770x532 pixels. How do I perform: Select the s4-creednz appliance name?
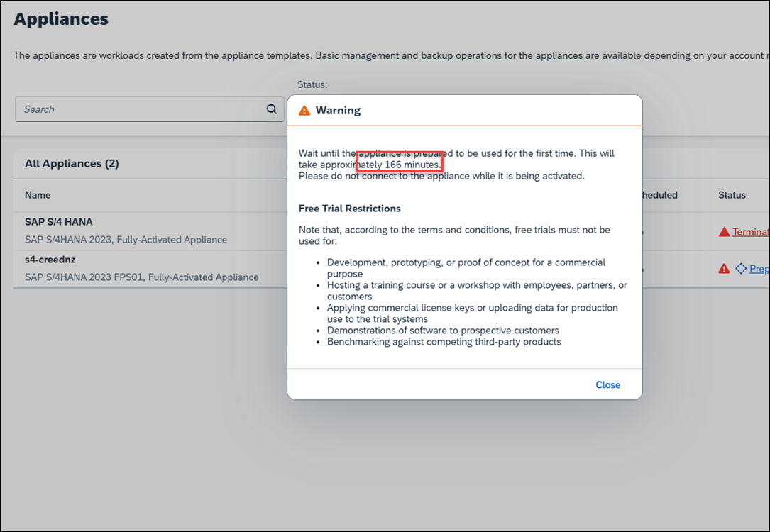(x=50, y=260)
